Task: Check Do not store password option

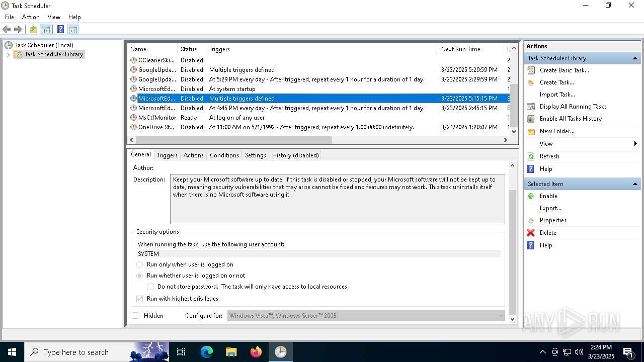Action: pyautogui.click(x=150, y=287)
